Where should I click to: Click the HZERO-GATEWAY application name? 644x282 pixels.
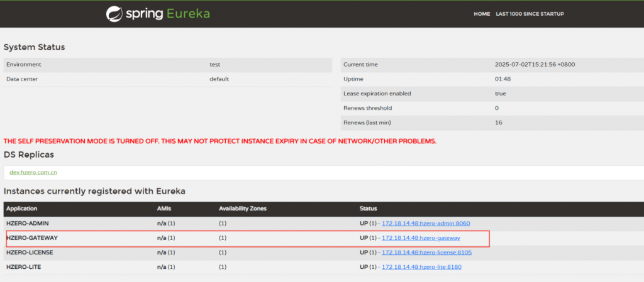[x=32, y=238]
